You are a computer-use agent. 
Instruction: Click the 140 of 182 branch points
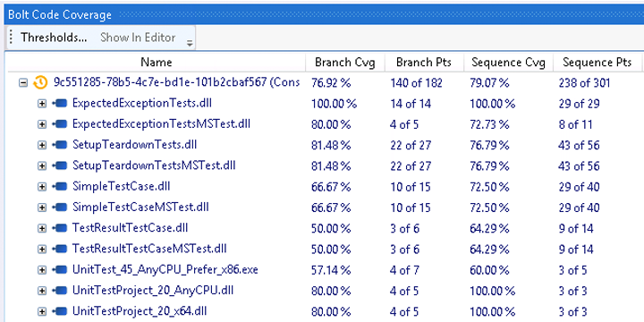416,83
